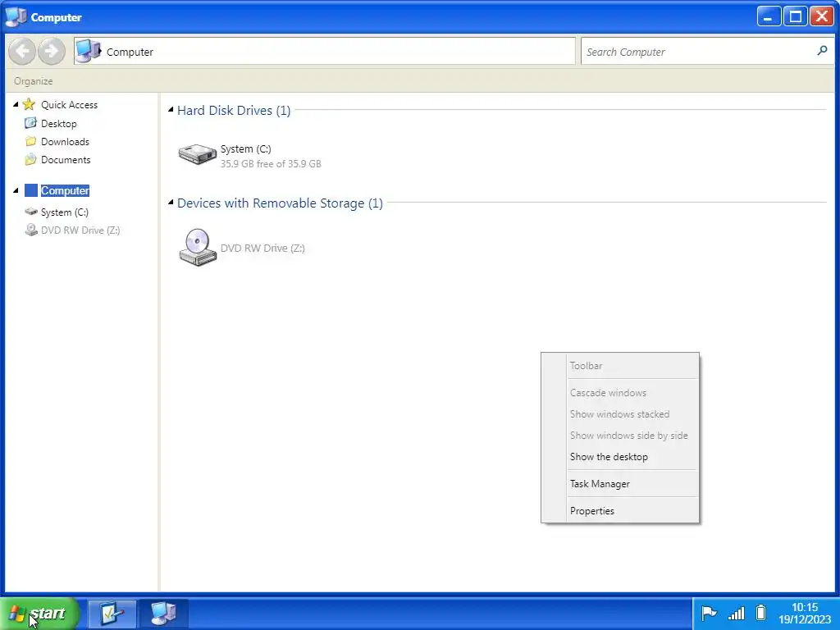
Task: Close the Computer window
Action: point(821,16)
